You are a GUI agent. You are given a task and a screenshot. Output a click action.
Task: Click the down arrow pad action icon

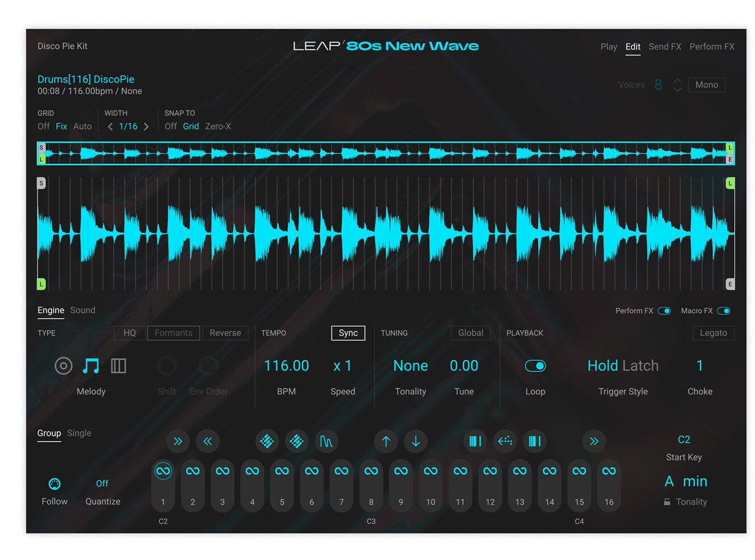pyautogui.click(x=416, y=441)
